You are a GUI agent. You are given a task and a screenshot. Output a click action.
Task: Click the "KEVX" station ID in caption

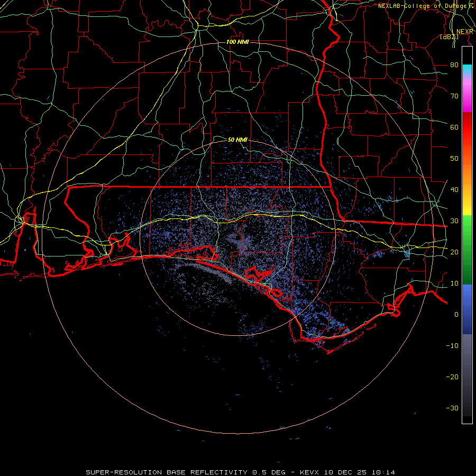click(309, 472)
